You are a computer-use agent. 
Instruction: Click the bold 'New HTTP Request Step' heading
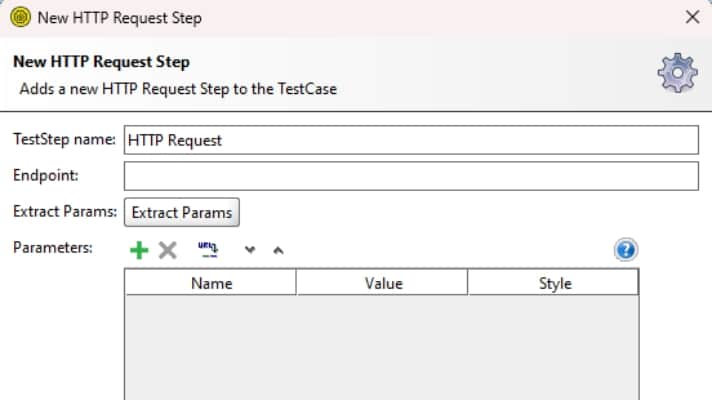pyautogui.click(x=101, y=62)
